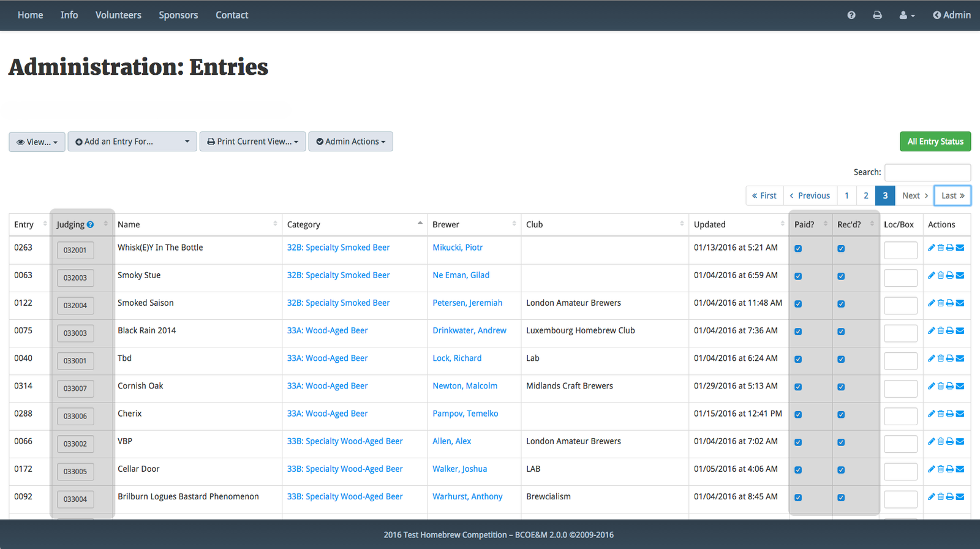Edit entry 0263 with the pencil icon

pyautogui.click(x=931, y=248)
